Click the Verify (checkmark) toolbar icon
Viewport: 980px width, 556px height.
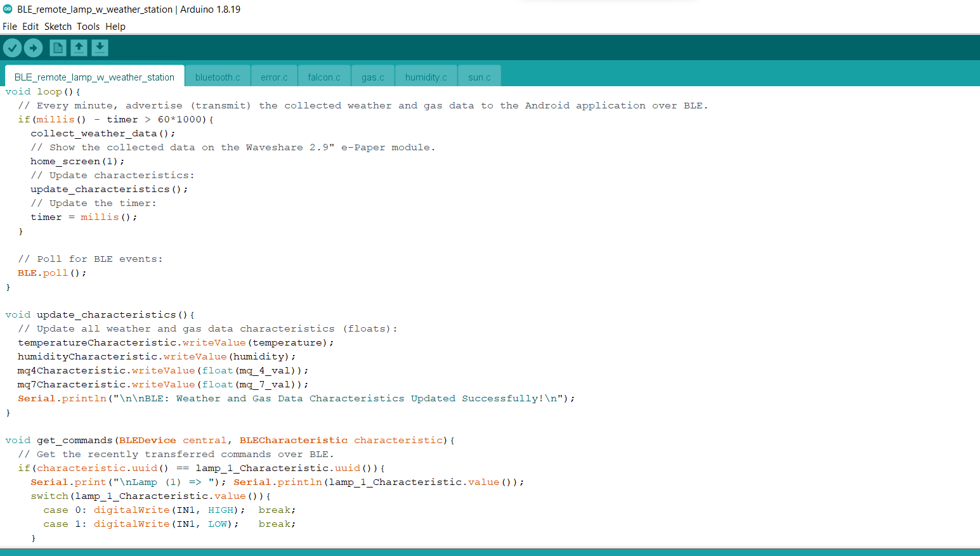[12, 48]
